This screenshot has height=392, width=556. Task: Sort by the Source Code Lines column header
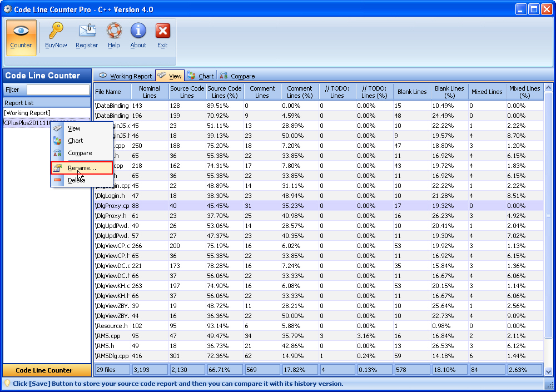187,92
